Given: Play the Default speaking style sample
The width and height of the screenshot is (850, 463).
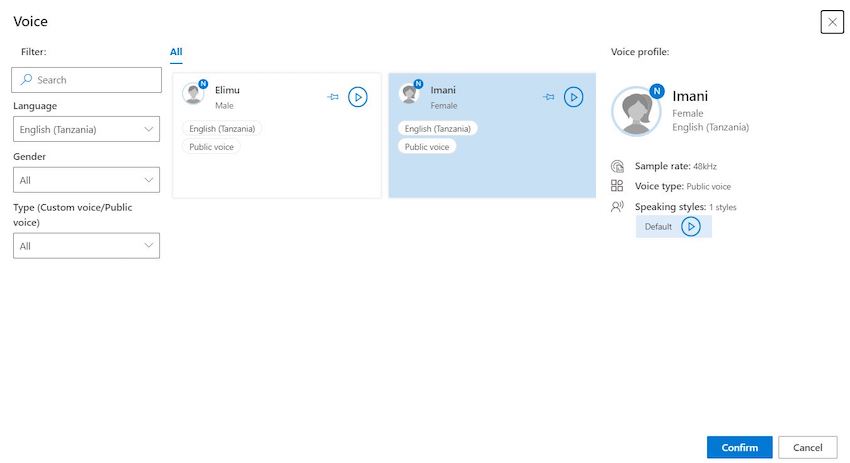Looking at the screenshot, I should point(691,227).
